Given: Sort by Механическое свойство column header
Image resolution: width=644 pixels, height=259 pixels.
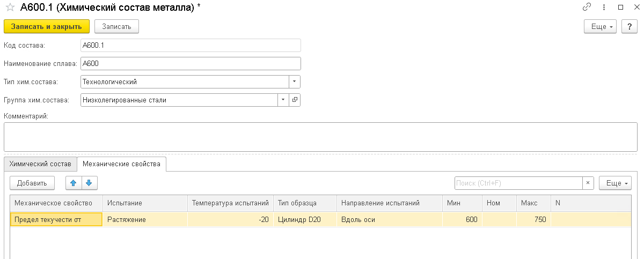Looking at the screenshot, I should [56, 203].
